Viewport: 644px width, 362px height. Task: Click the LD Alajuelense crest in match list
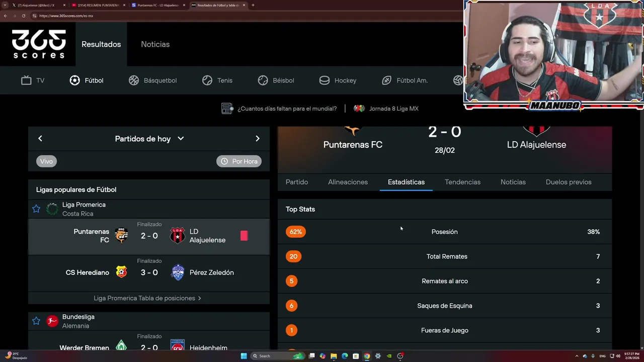(177, 236)
